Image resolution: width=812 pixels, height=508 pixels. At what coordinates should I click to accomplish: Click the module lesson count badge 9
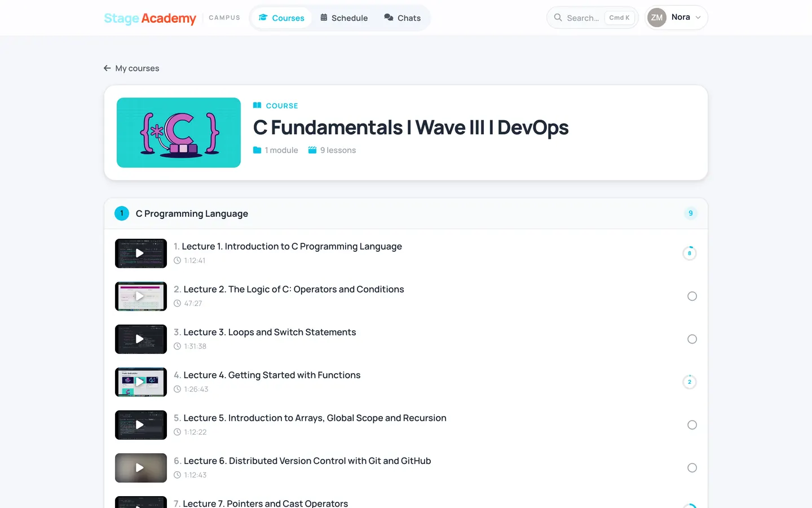click(691, 213)
